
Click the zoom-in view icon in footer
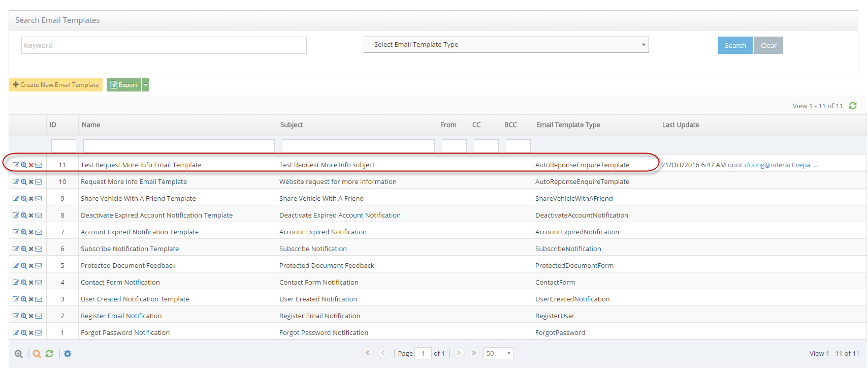(x=19, y=354)
